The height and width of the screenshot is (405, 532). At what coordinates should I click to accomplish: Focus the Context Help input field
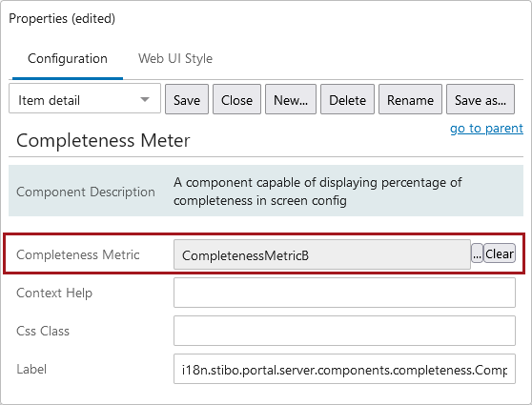point(344,293)
